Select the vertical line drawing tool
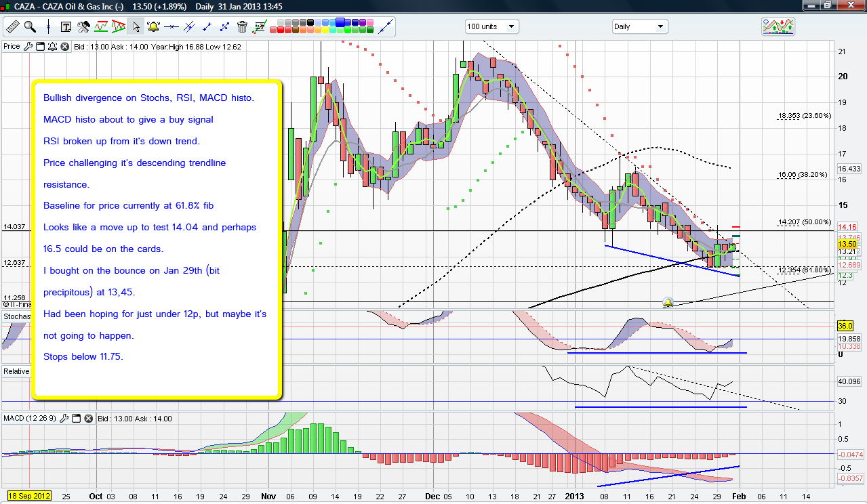 click(48, 27)
